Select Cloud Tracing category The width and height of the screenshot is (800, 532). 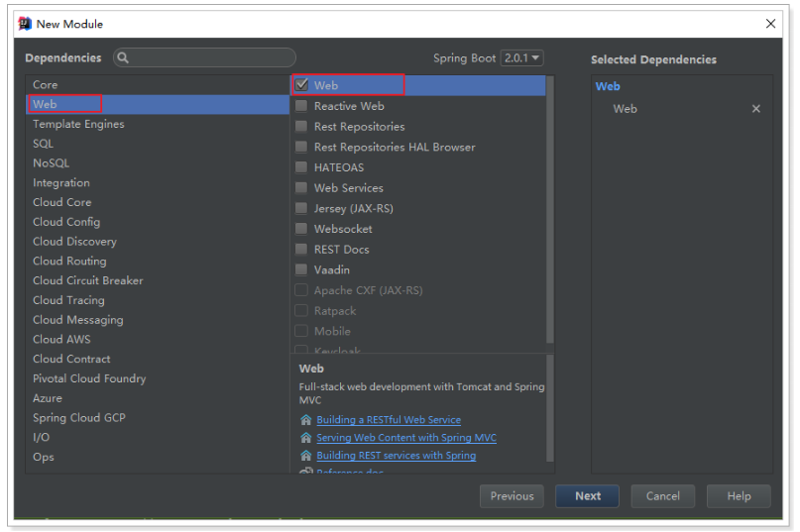point(158,300)
